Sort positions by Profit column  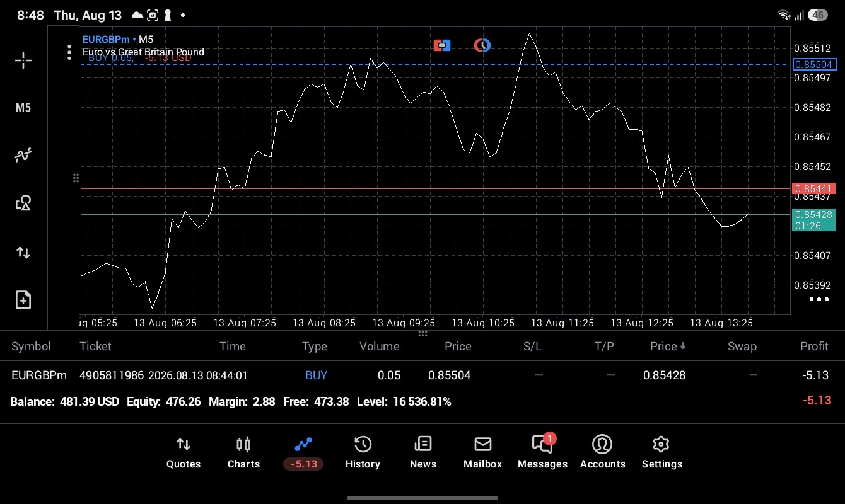pos(814,346)
